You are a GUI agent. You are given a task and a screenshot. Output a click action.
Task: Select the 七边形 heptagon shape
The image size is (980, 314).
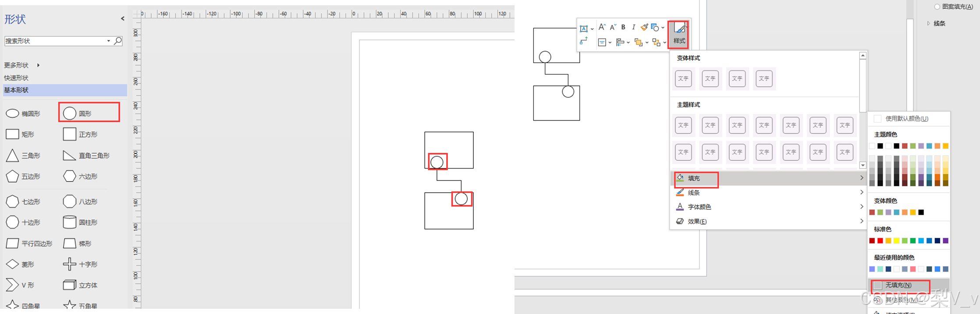24,201
